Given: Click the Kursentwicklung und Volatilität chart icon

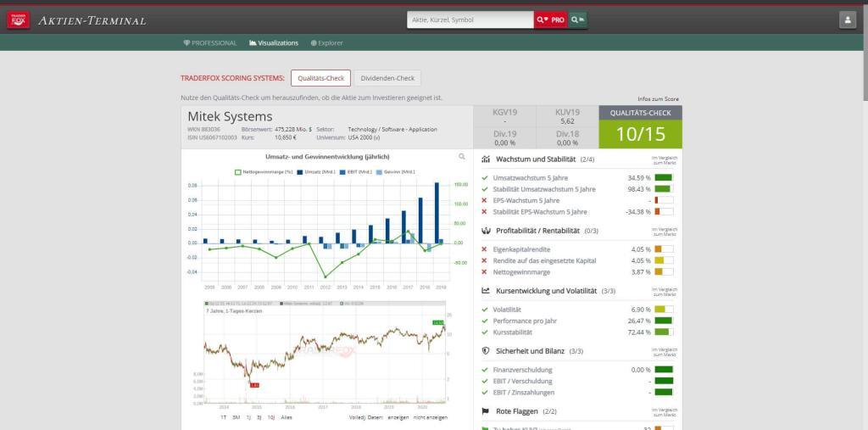Looking at the screenshot, I should (486, 290).
